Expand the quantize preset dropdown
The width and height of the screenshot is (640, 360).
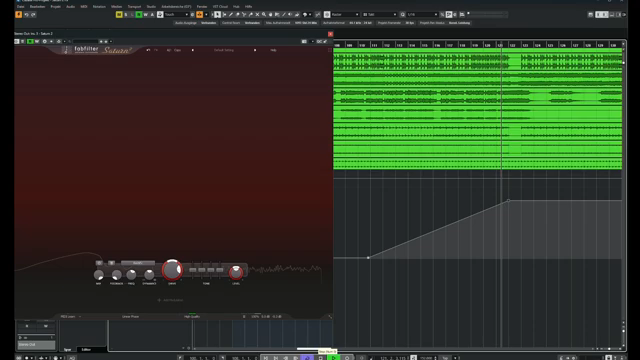(x=422, y=15)
